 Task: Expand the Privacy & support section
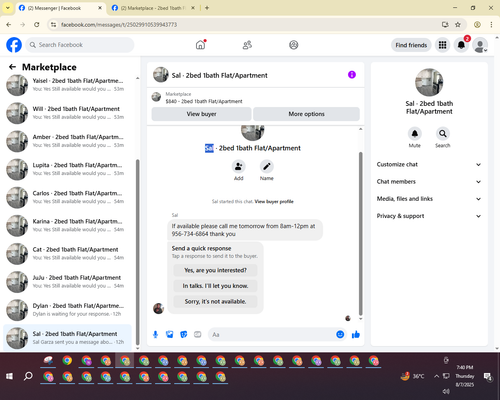[429, 216]
